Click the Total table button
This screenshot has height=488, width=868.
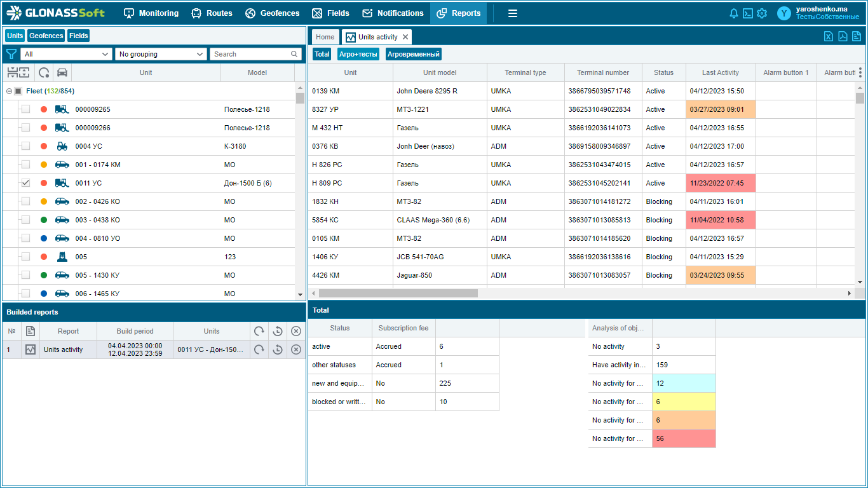pos(322,54)
